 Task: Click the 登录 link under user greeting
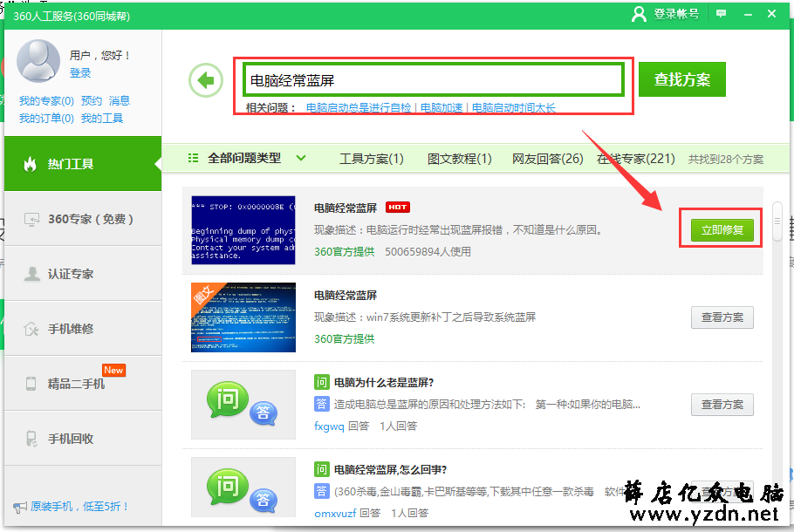point(80,73)
